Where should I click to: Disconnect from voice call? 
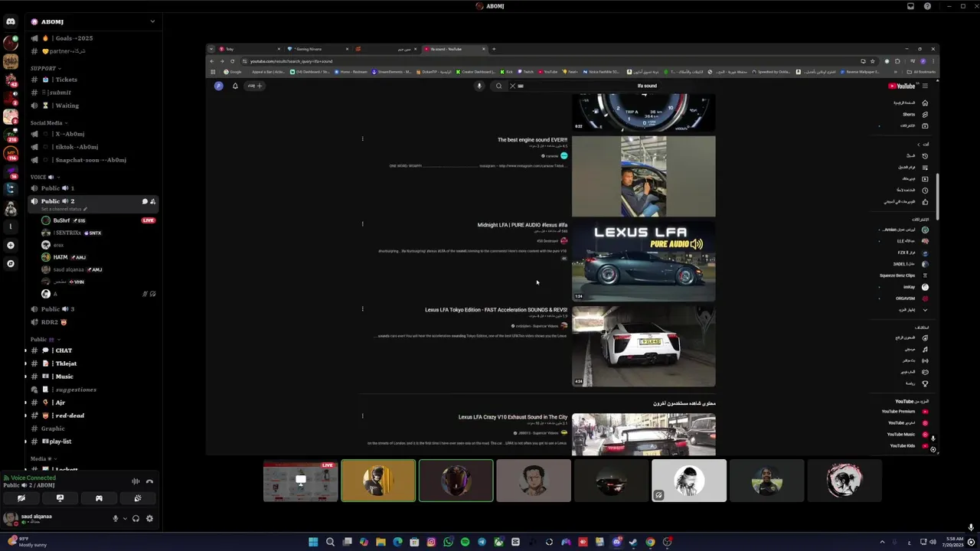click(150, 481)
